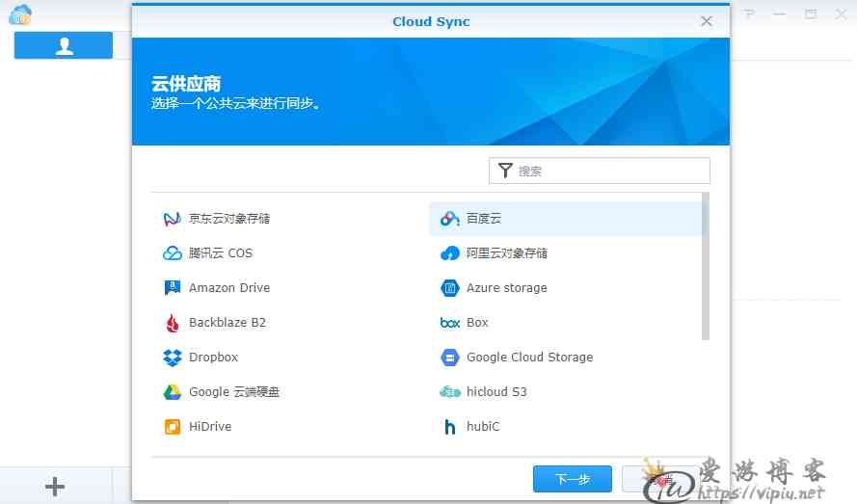Image resolution: width=857 pixels, height=504 pixels.
Task: Select the text Backblaze B2
Action: (228, 323)
